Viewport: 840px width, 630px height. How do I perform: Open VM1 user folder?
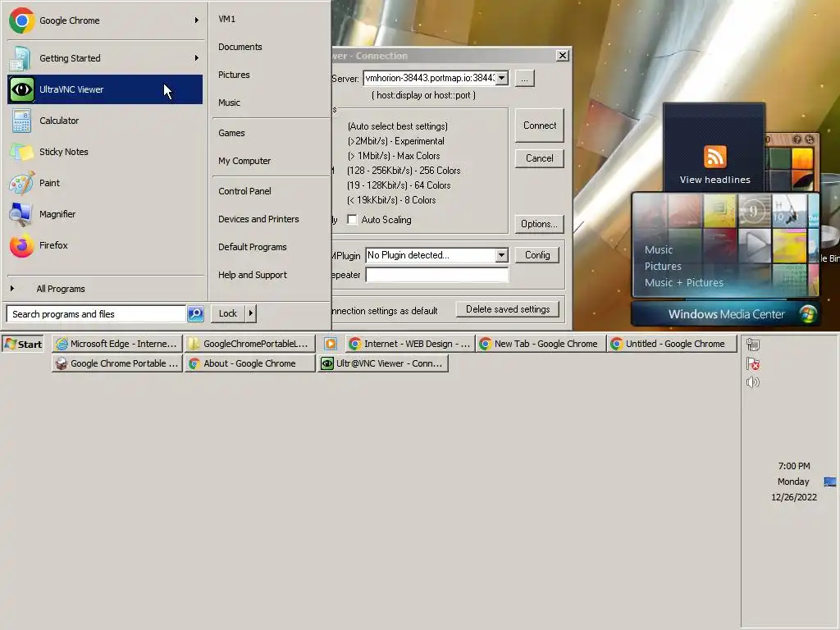coord(226,19)
